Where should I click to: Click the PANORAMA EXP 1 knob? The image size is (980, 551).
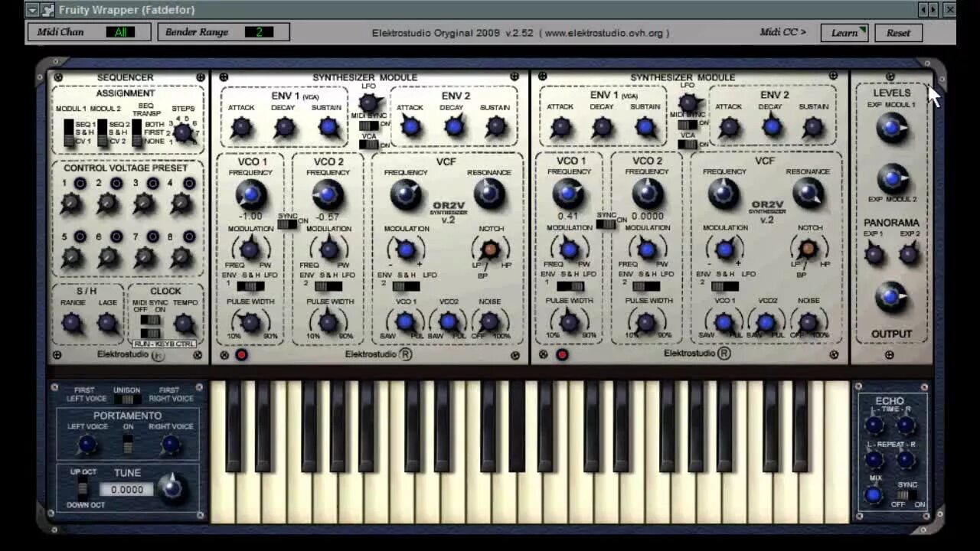pos(874,254)
